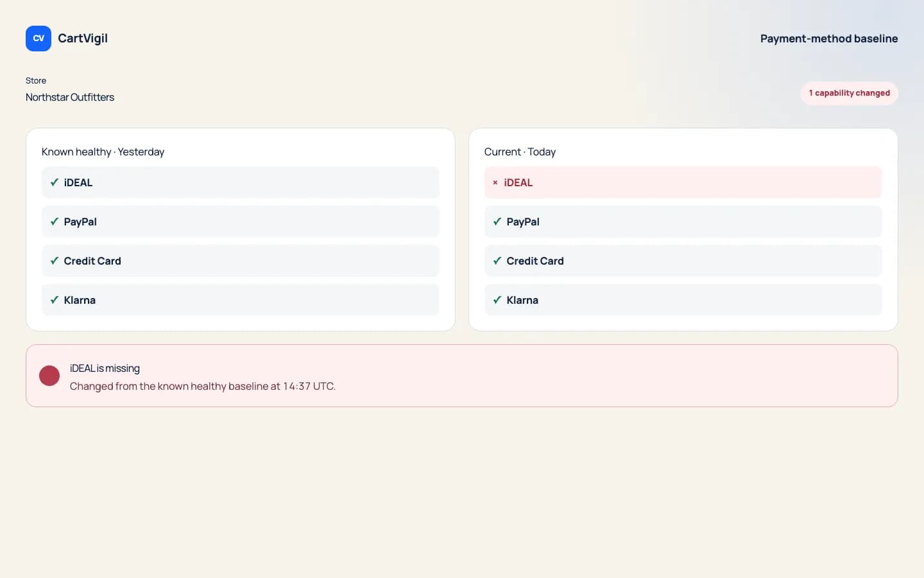This screenshot has width=924, height=578.
Task: Select the failed iDEAL label in Today panel
Action: point(518,182)
